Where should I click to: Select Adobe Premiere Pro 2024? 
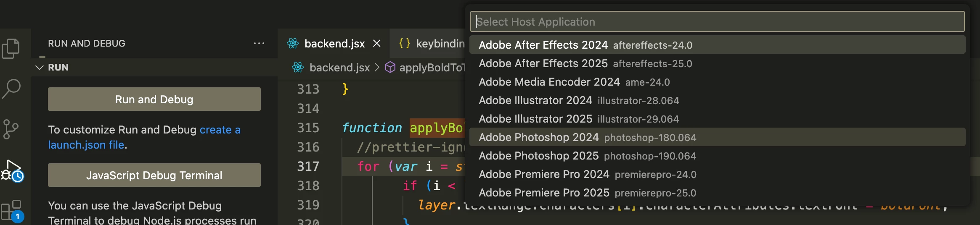coord(717,174)
